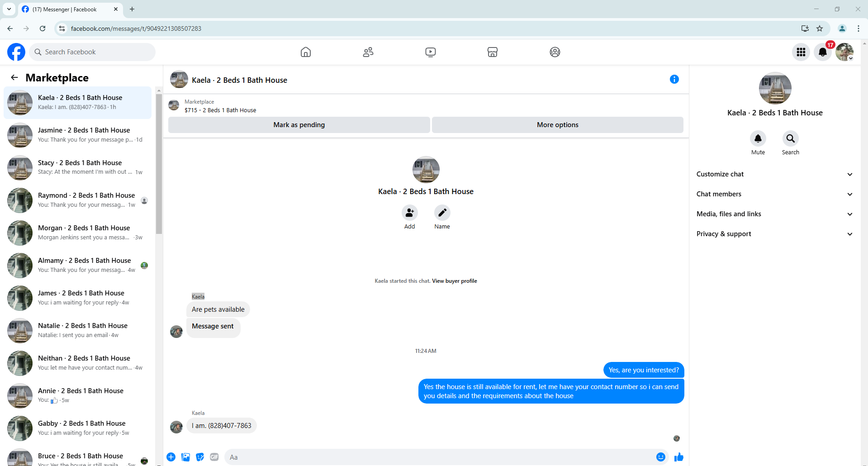
Task: Open a new browser tab
Action: click(132, 9)
